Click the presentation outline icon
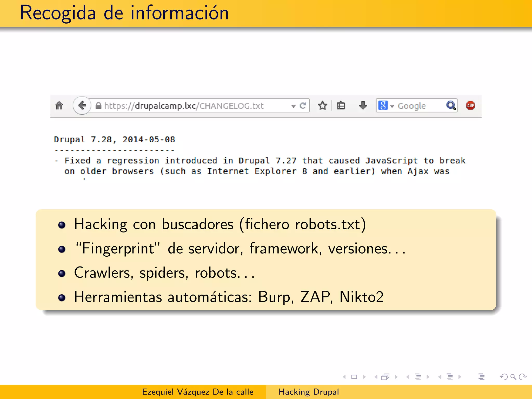The width and height of the screenshot is (532, 399). coord(481,377)
